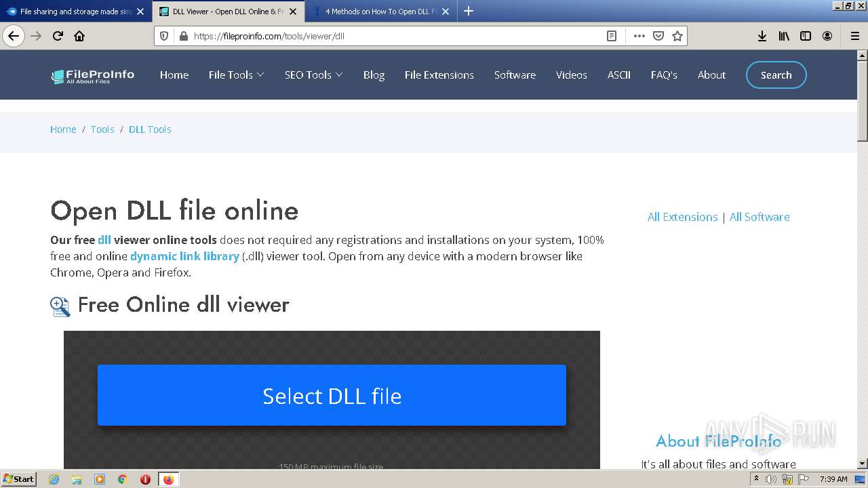Click the tracking protection shield icon
Screen dimensions: 868x488
click(x=164, y=36)
